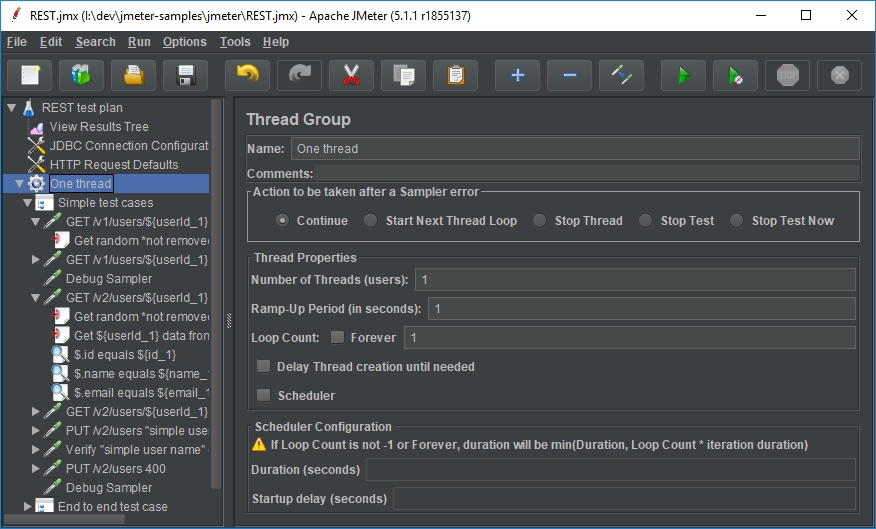Open the Templates toolbar icon
Image resolution: width=876 pixels, height=529 pixels.
(81, 75)
